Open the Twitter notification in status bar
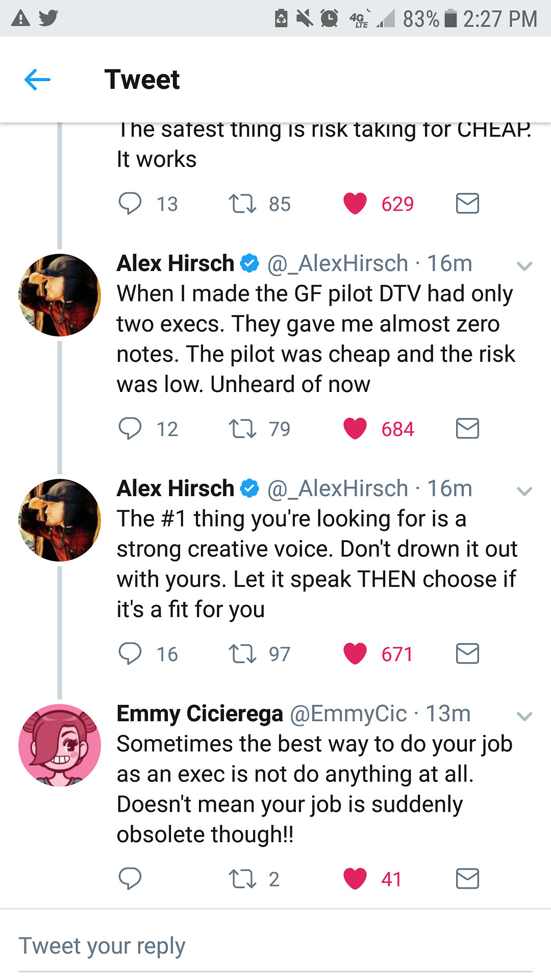Screen dimensions: 551x980 tap(48, 18)
